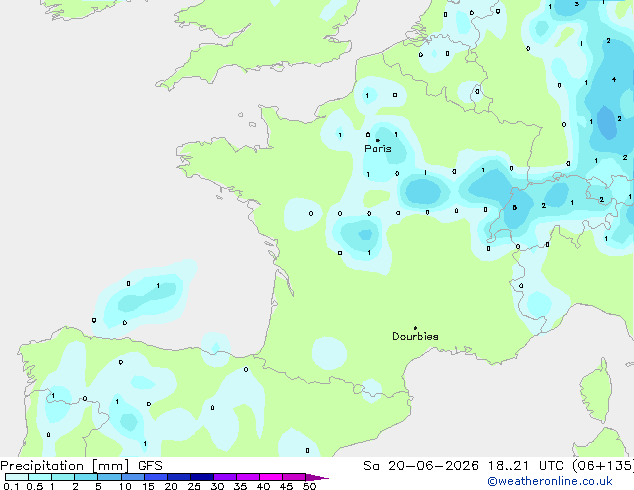Pick the 25–30 mm dark blue legend swatch
Screen dimensions: 634x490
[x=201, y=477]
